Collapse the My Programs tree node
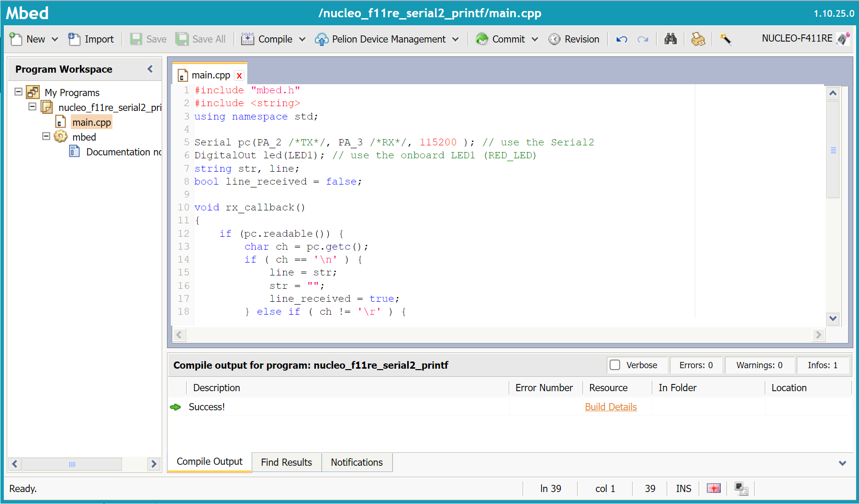This screenshot has width=859, height=504. click(x=19, y=91)
